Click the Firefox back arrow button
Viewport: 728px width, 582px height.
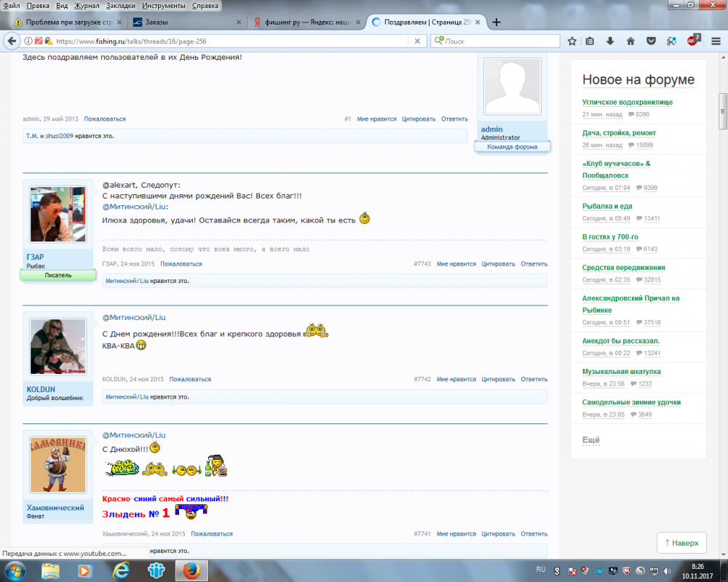pyautogui.click(x=12, y=41)
